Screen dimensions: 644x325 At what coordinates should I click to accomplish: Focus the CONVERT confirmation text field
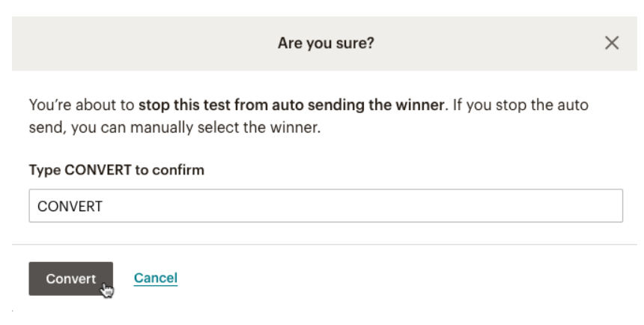pos(326,206)
